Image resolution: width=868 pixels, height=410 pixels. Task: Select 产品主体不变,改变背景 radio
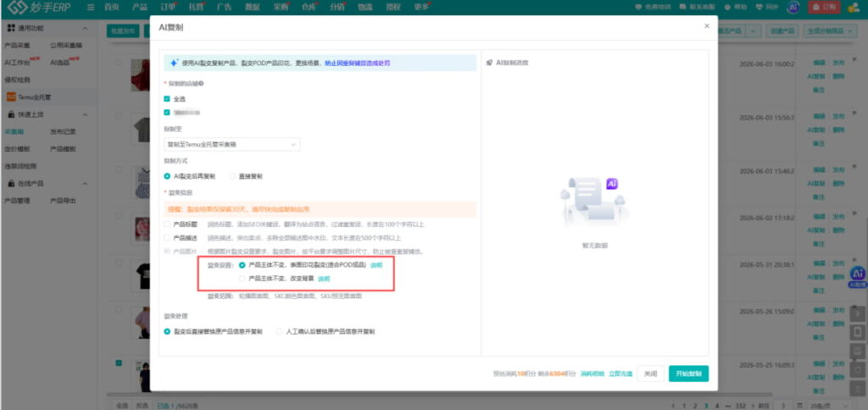point(242,279)
